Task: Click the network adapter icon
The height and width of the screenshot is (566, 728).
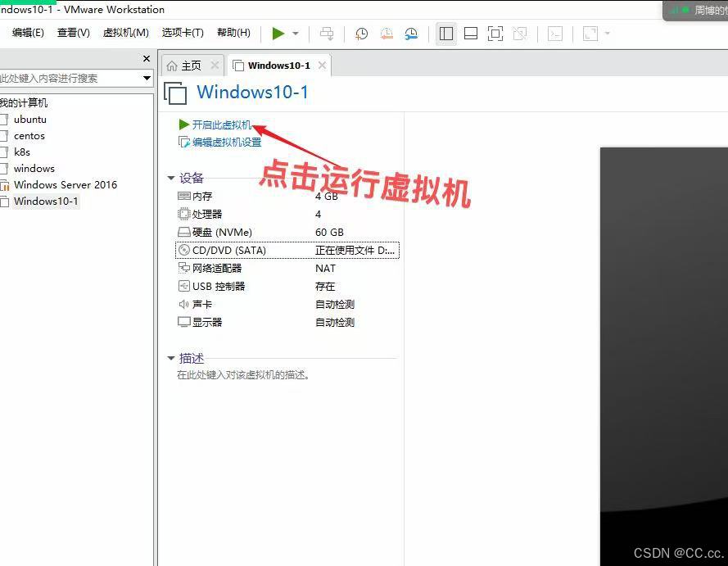Action: pyautogui.click(x=184, y=268)
